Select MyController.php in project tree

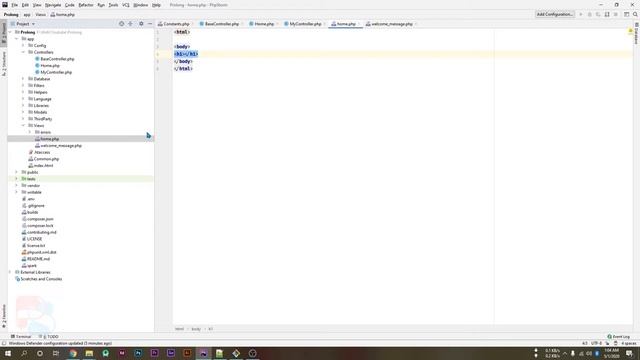[x=56, y=72]
